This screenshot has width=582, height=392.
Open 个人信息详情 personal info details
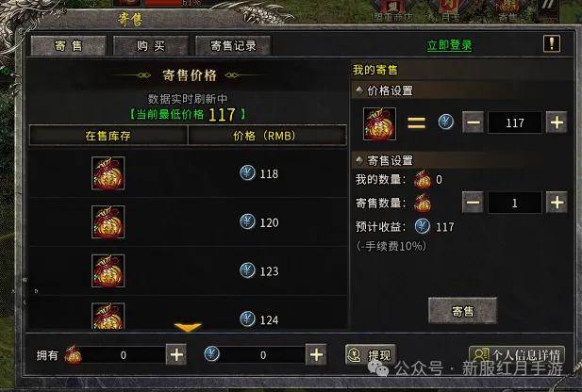pos(517,355)
